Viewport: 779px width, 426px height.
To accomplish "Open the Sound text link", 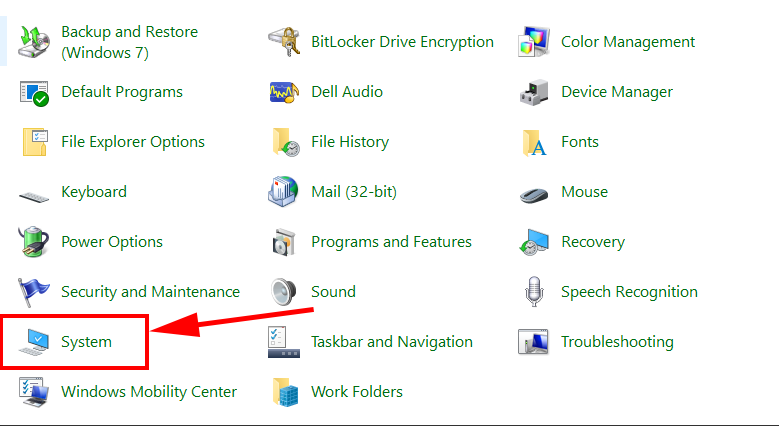I will [333, 292].
